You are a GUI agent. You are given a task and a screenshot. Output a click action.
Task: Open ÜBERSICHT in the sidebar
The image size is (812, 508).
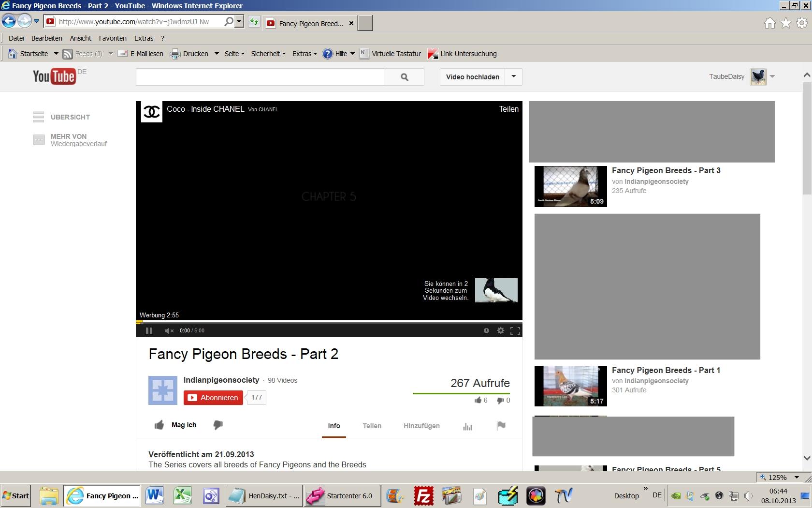pos(61,117)
